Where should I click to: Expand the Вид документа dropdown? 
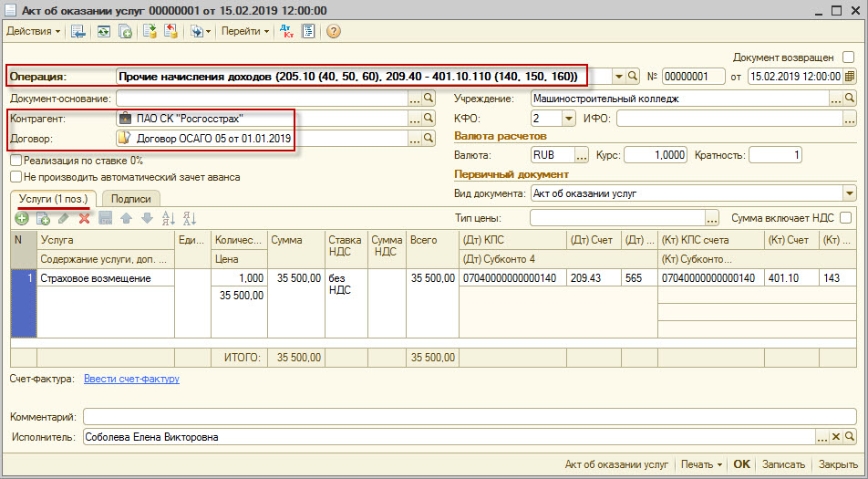(x=850, y=193)
